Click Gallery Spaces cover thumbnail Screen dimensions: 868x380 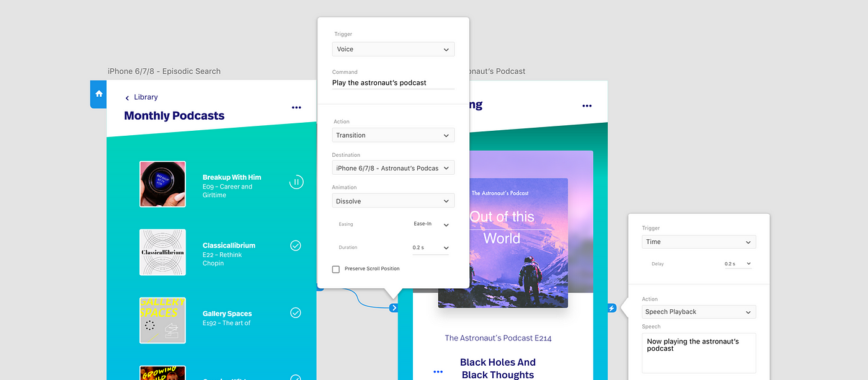click(x=162, y=320)
